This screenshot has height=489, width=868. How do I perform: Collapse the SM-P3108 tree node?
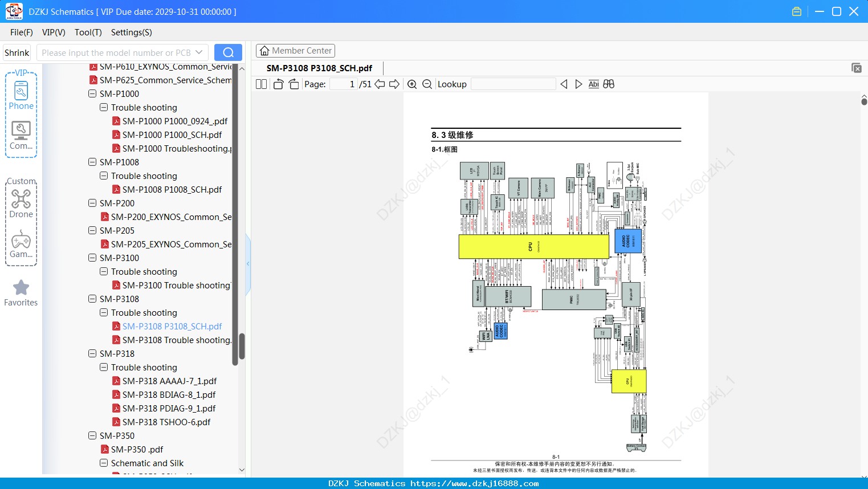click(92, 299)
